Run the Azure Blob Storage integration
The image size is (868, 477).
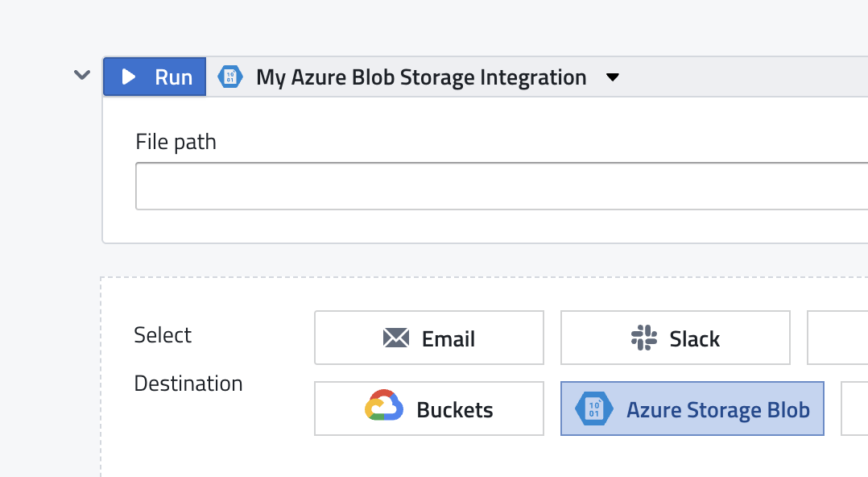155,77
